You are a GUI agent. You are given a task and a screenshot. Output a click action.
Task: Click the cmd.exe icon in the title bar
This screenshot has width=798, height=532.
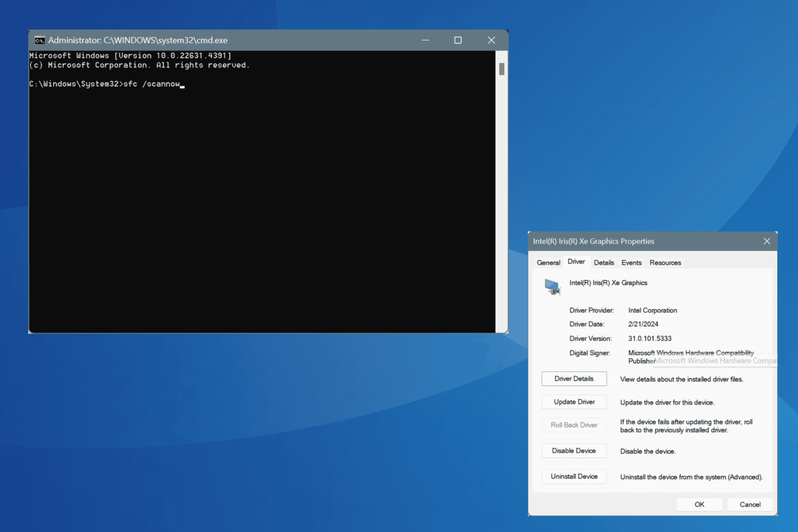click(39, 41)
